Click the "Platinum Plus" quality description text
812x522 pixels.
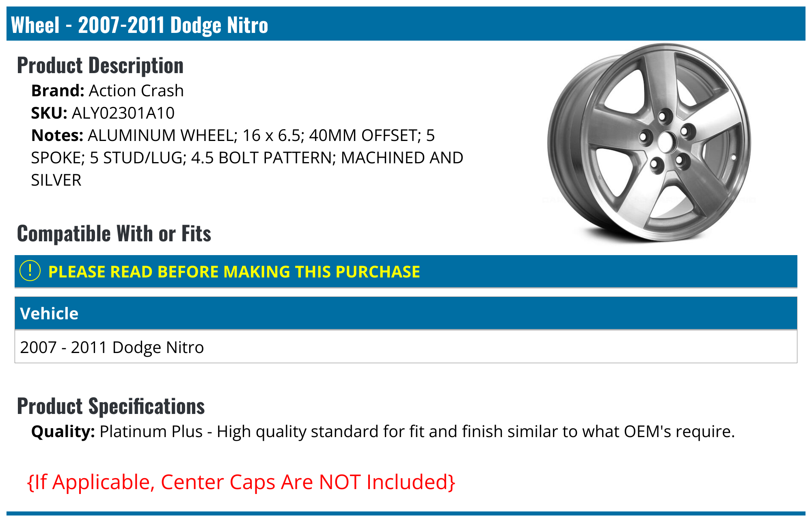coord(151,431)
